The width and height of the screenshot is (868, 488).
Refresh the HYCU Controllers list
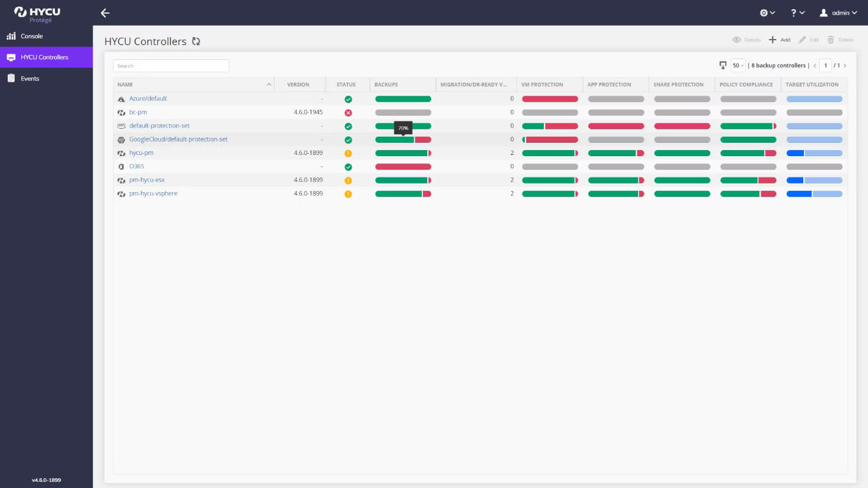click(196, 41)
